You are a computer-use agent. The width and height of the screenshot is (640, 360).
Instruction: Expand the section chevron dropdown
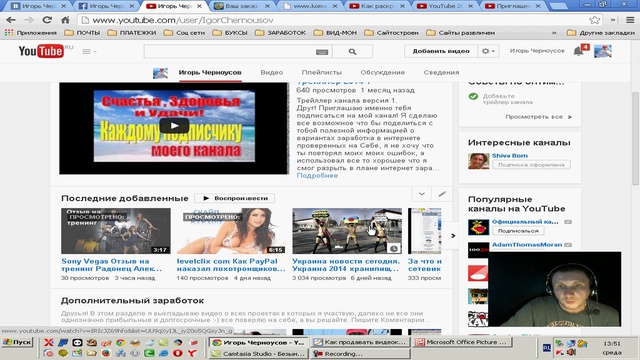pos(422,194)
